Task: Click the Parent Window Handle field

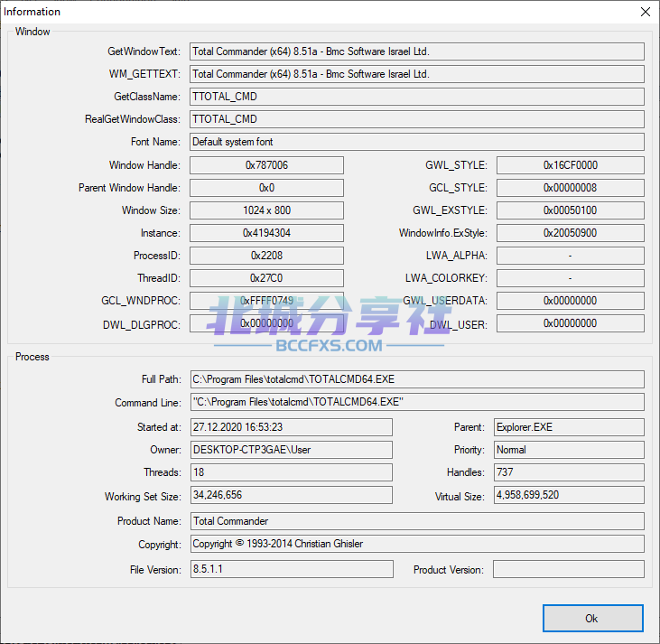Action: pyautogui.click(x=266, y=188)
